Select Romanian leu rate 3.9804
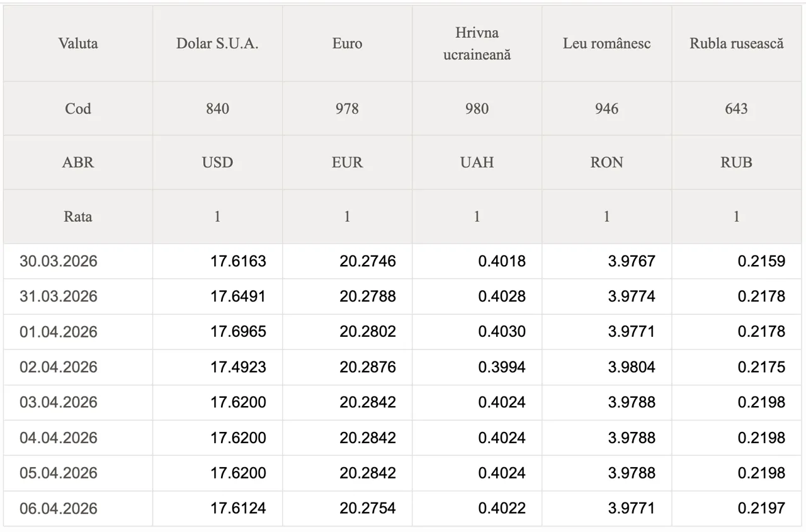Viewport: 806px width, 532px height. pos(631,367)
